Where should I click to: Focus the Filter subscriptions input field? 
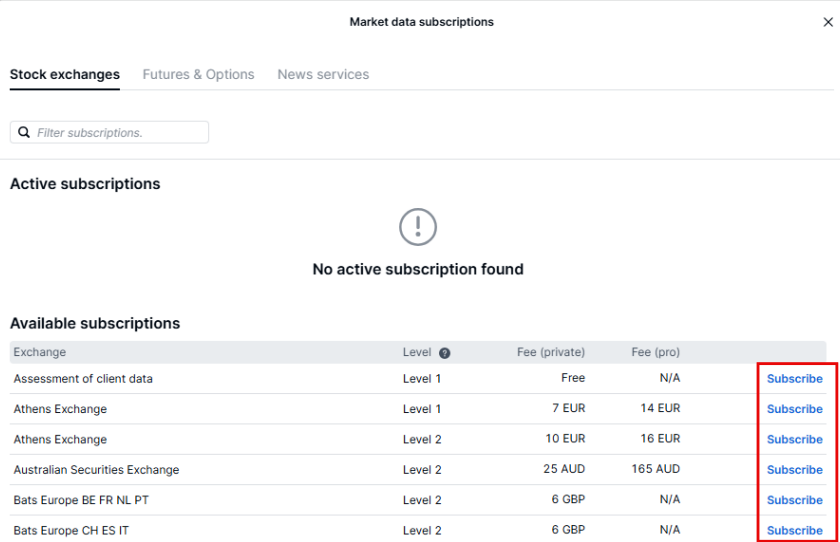click(x=118, y=132)
